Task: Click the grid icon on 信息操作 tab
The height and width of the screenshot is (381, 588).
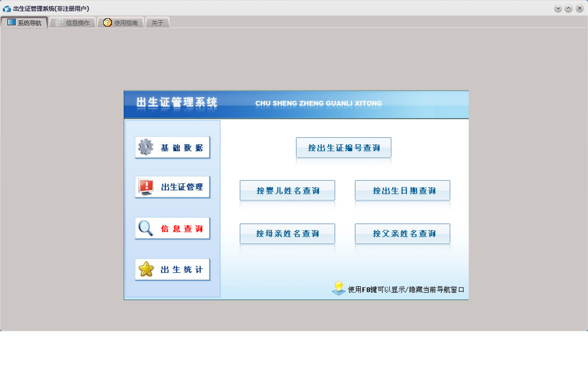Action: [x=59, y=23]
